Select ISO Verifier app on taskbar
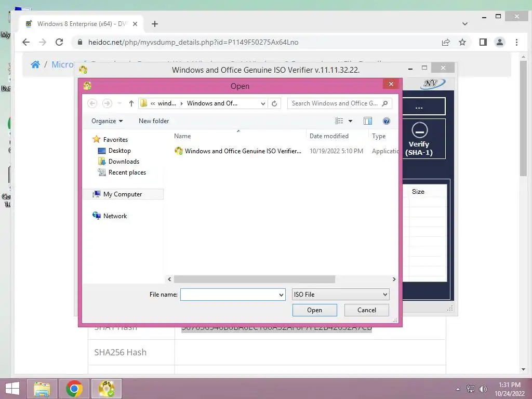This screenshot has height=399, width=532. (x=106, y=389)
